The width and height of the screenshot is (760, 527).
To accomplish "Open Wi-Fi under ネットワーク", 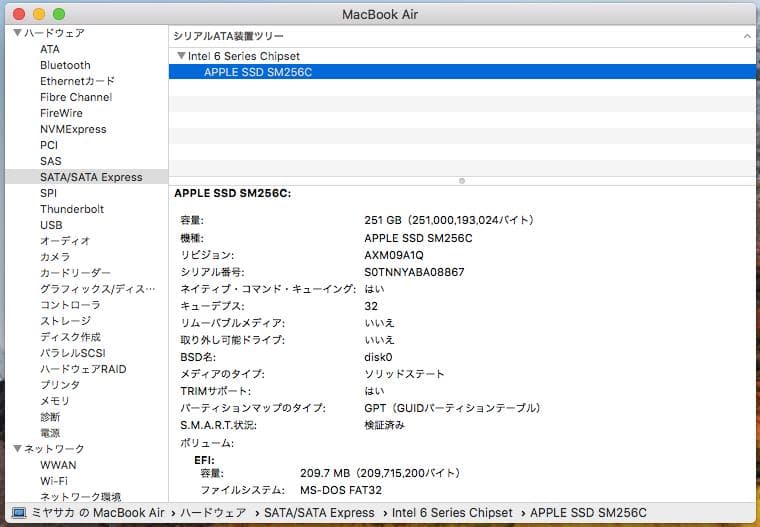I will 54,481.
